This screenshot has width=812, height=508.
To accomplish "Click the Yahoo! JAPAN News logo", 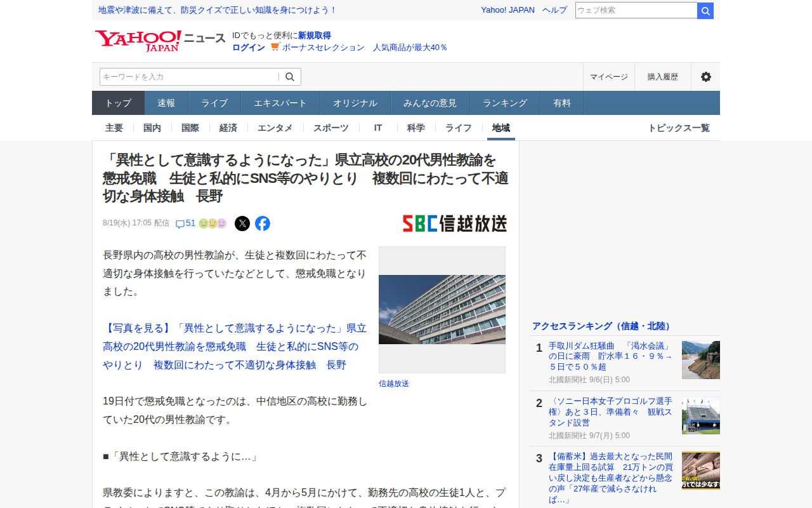I will pos(160,41).
